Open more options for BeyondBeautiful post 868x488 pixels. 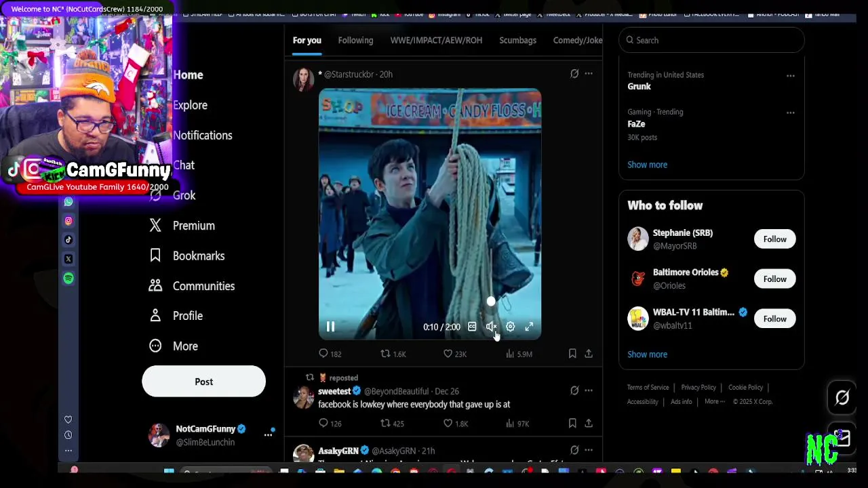coord(589,390)
